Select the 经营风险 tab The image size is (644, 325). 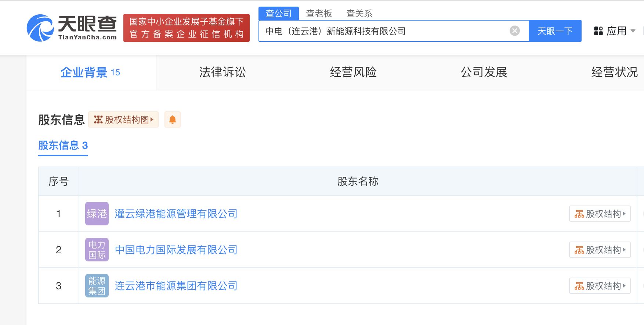point(353,72)
